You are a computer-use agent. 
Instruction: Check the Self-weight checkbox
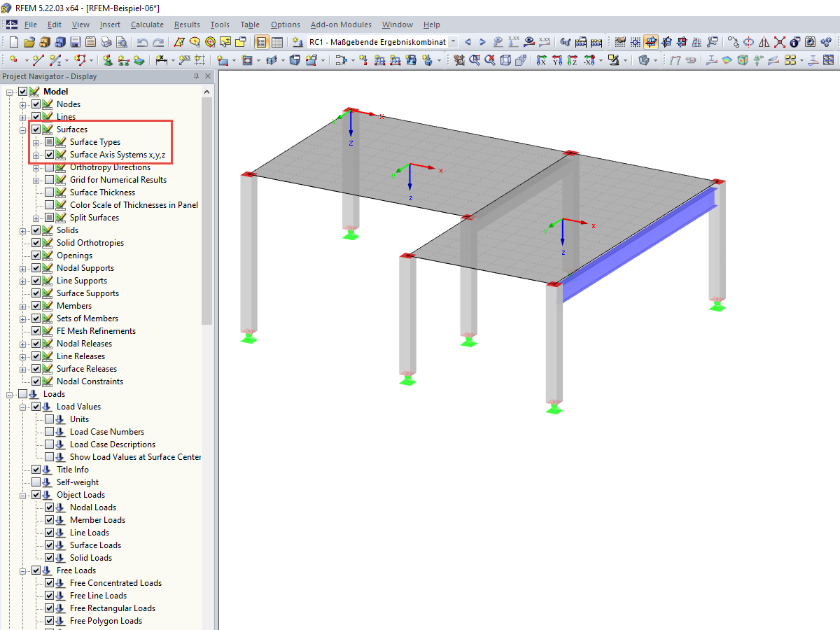(36, 482)
